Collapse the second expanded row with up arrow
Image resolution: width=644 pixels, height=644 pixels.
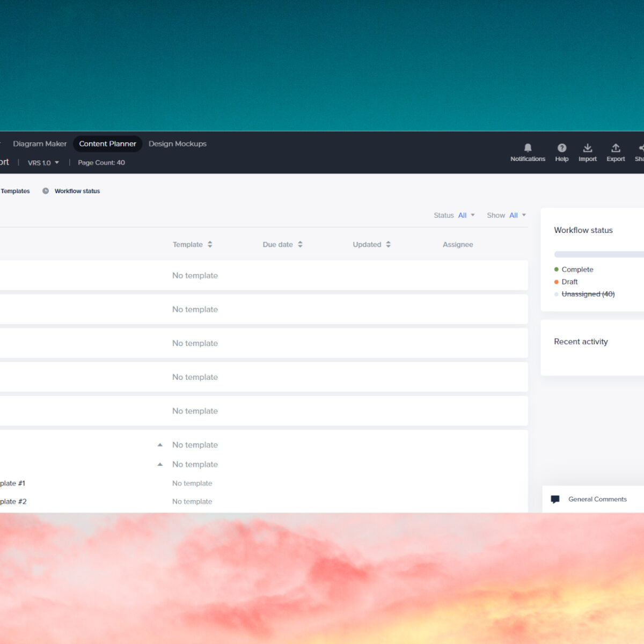click(160, 464)
